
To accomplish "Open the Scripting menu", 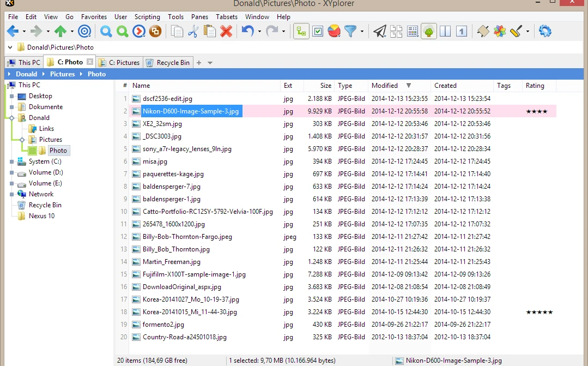I will pyautogui.click(x=147, y=17).
